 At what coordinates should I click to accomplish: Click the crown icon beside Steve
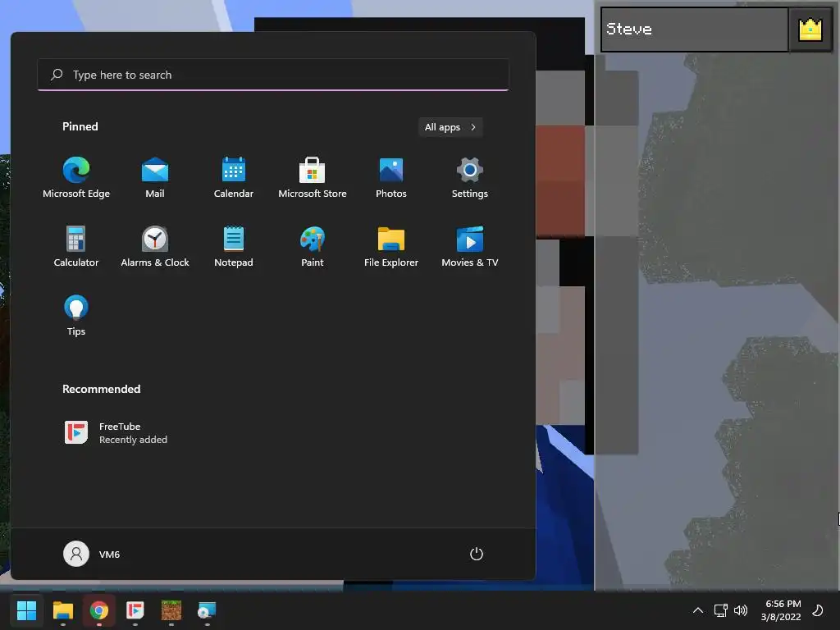[810, 30]
